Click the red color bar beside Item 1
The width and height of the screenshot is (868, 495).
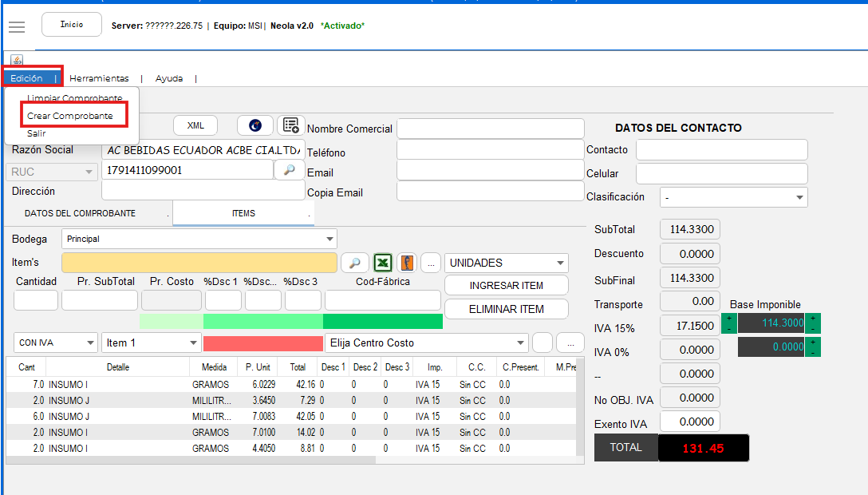[x=262, y=343]
